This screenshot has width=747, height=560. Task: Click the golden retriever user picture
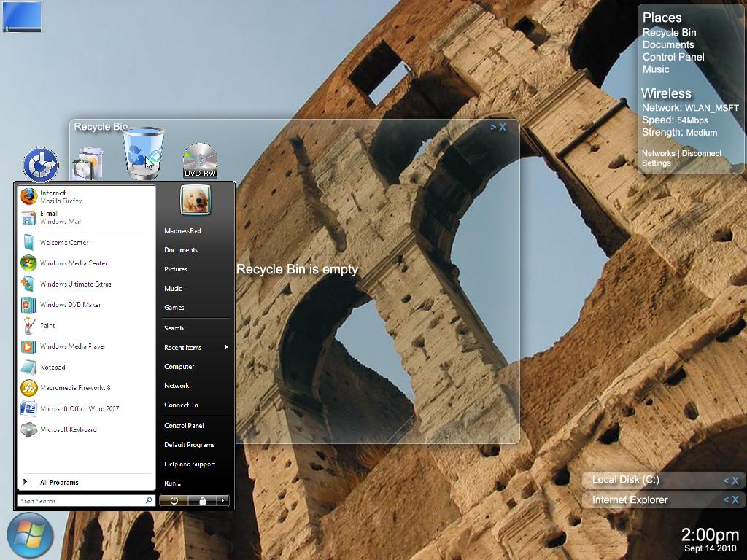click(195, 200)
